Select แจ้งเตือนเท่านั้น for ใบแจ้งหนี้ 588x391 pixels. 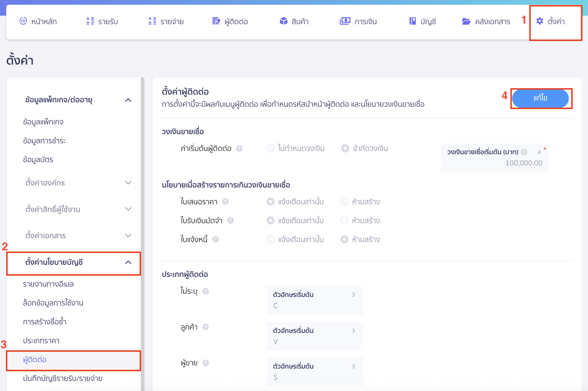(270, 239)
